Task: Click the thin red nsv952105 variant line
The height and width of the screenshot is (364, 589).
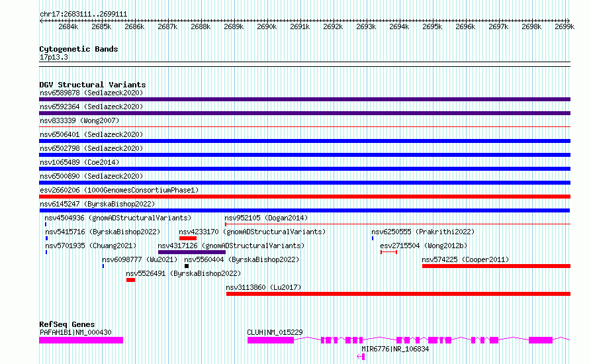Action: [398, 224]
